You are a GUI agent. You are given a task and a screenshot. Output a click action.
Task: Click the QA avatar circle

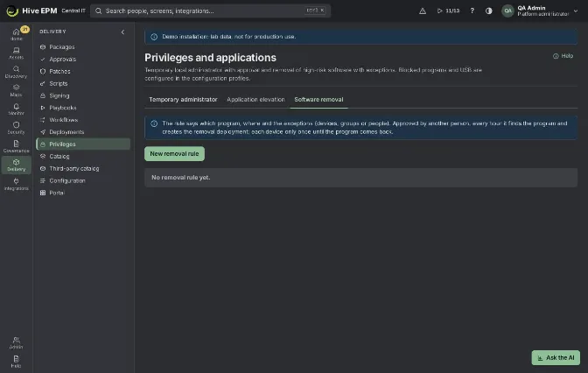click(x=507, y=11)
